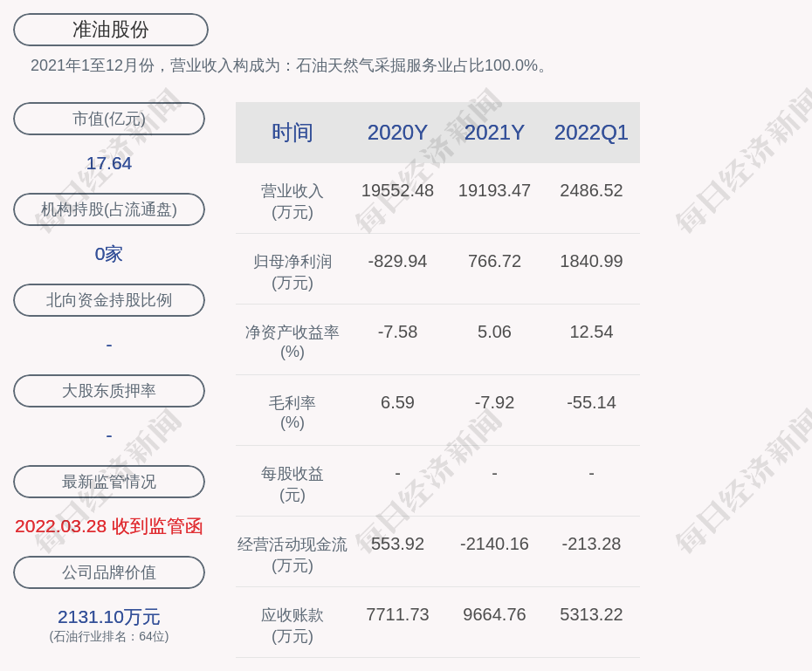Click the 石油行业排名：64位 note
Screen dimensions: 812x671
point(109,636)
